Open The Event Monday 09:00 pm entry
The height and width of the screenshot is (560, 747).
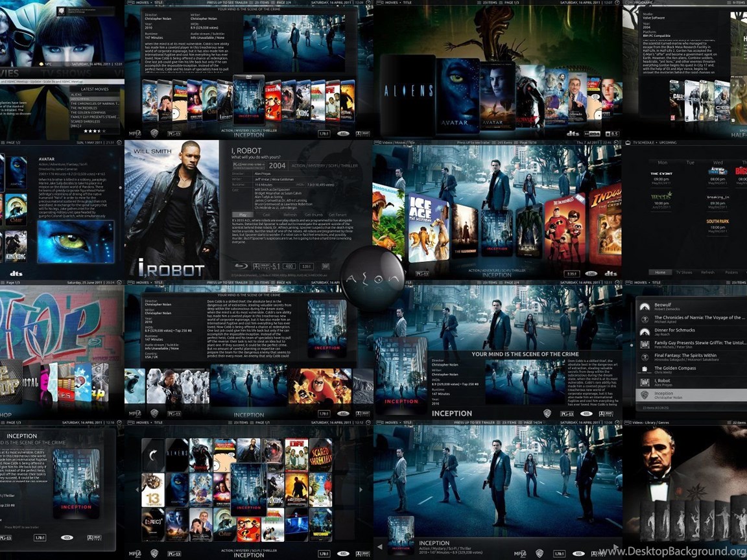pyautogui.click(x=661, y=178)
